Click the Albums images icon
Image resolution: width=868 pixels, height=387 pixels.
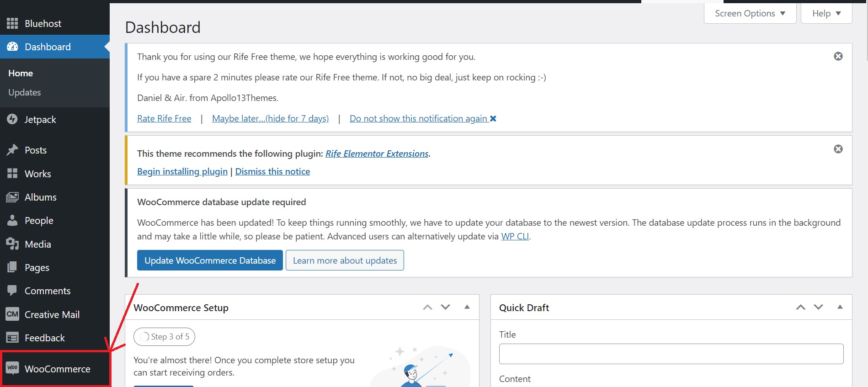tap(12, 197)
